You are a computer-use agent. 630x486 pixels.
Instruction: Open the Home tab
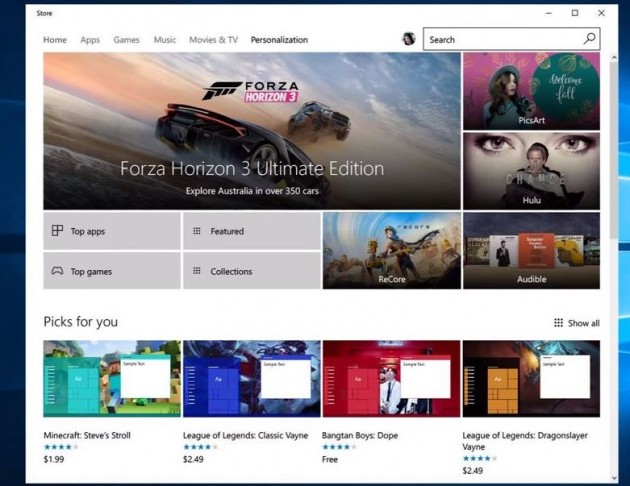point(55,40)
